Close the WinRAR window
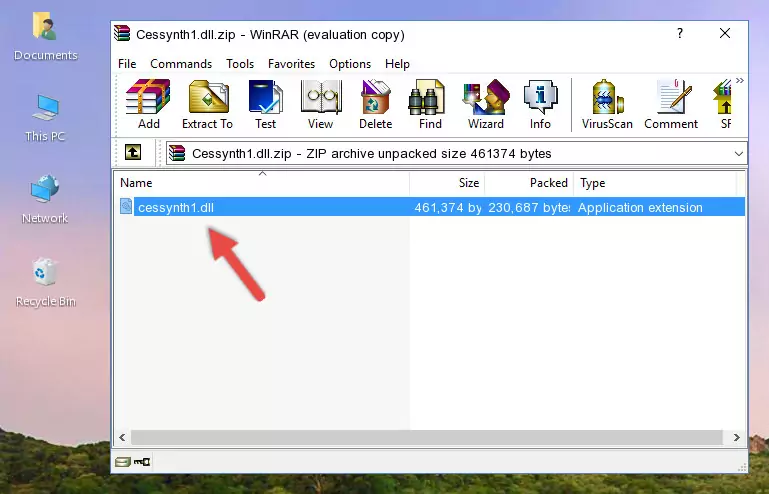This screenshot has width=769, height=494. [x=725, y=33]
